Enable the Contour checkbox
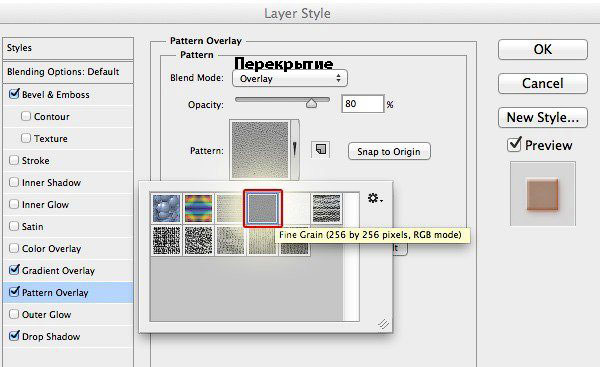Image resolution: width=600 pixels, height=367 pixels. coord(26,116)
